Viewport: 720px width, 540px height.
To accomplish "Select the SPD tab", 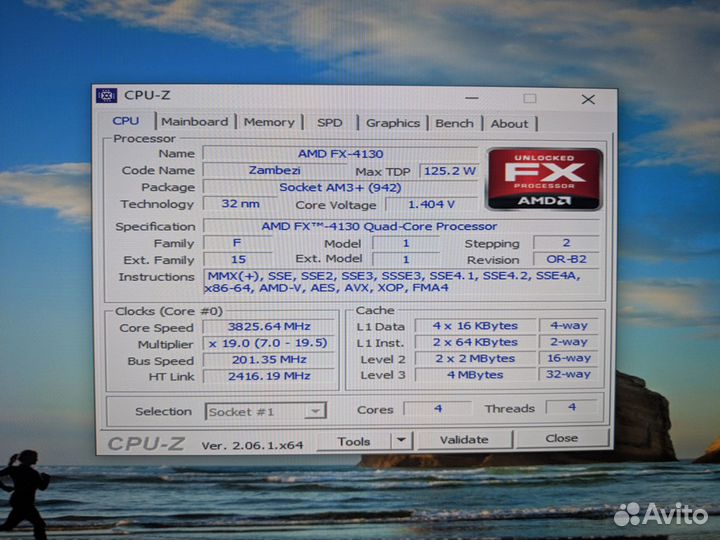I will tap(330, 123).
